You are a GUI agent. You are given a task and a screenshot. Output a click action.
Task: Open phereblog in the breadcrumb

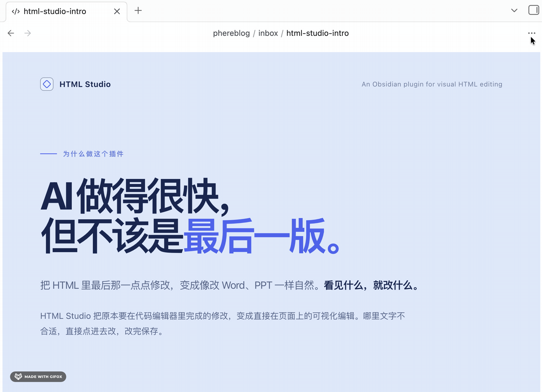tap(231, 33)
